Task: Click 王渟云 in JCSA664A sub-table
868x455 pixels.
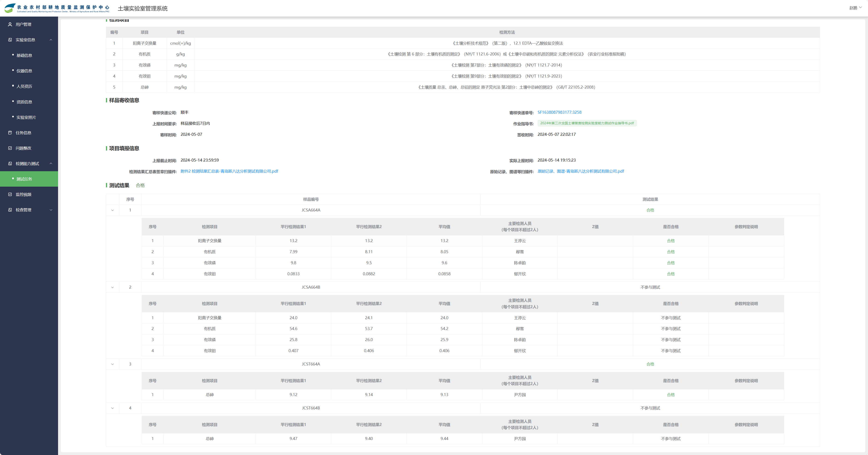Action: (x=520, y=241)
